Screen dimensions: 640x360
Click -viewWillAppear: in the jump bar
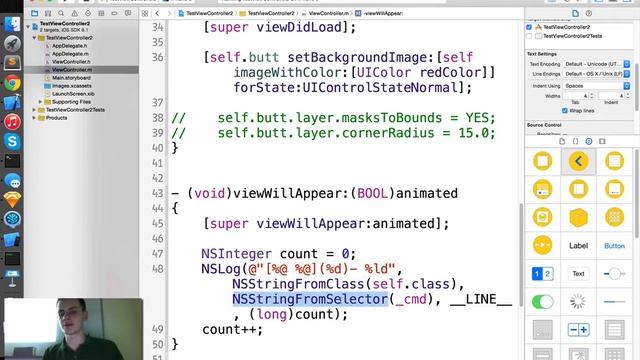click(379, 13)
